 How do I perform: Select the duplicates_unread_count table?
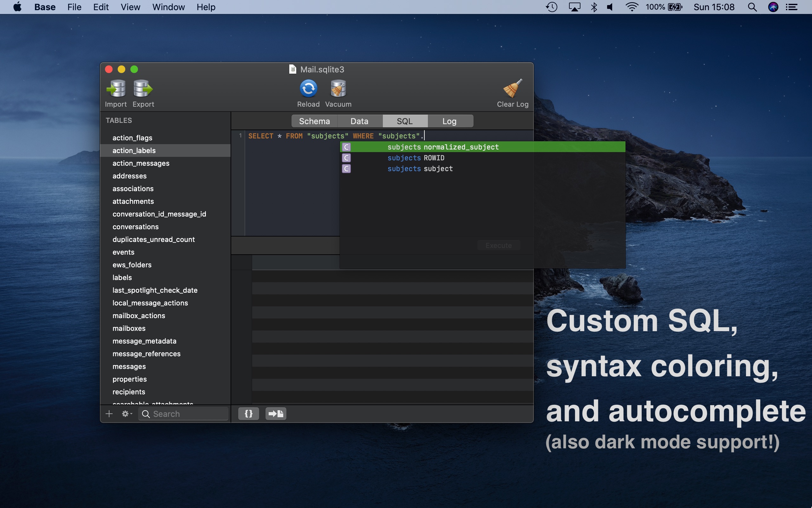pyautogui.click(x=166, y=239)
